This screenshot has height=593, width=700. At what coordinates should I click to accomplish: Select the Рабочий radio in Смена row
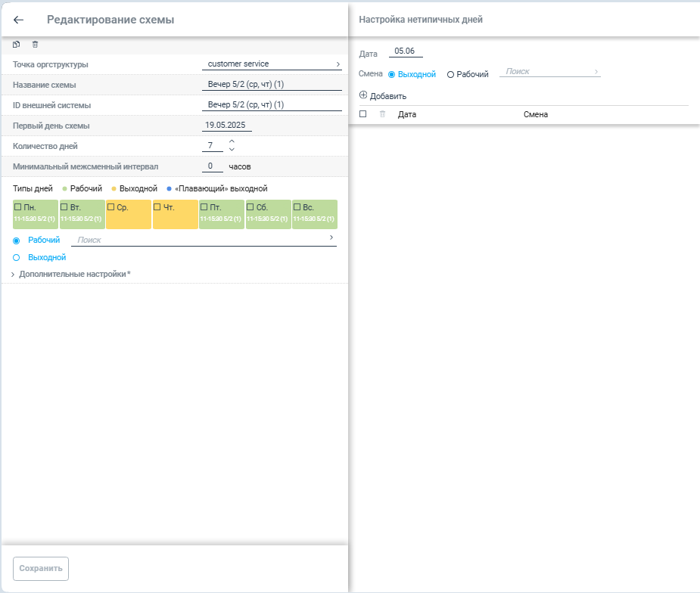click(x=450, y=75)
